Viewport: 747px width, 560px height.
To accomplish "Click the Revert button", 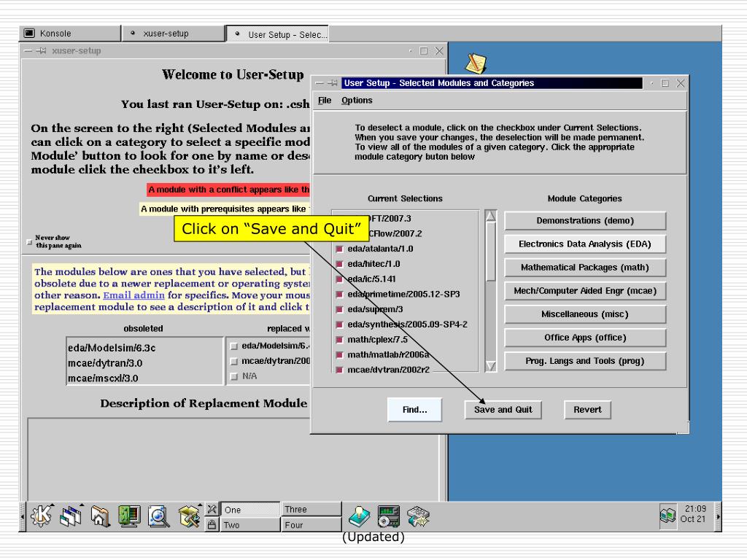I will pos(587,410).
